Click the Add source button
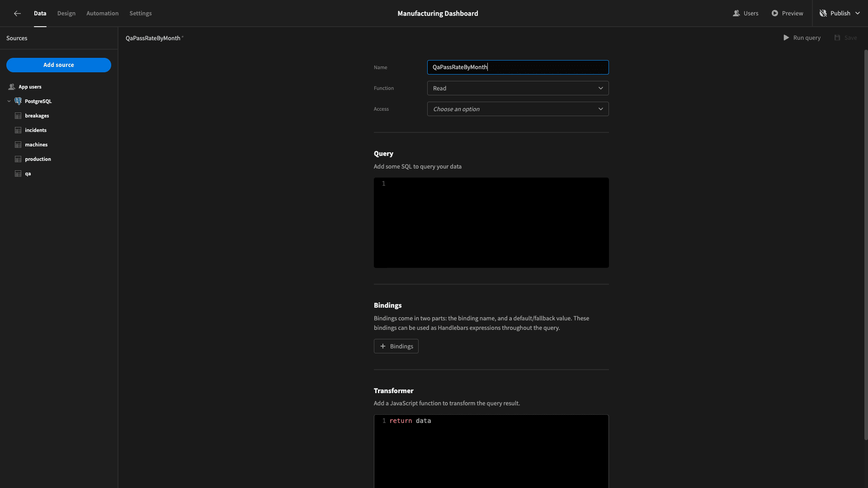This screenshot has width=868, height=488. [59, 65]
